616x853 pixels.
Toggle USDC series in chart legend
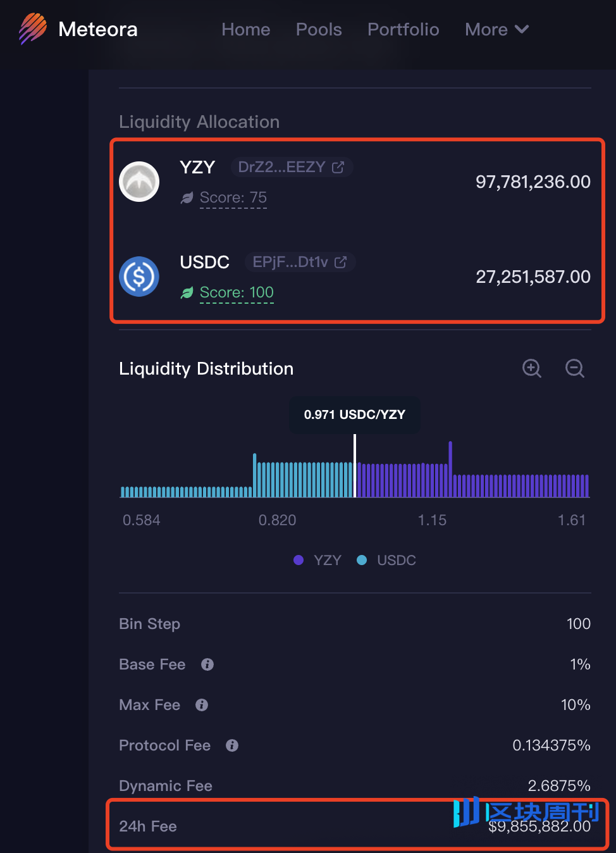387,560
